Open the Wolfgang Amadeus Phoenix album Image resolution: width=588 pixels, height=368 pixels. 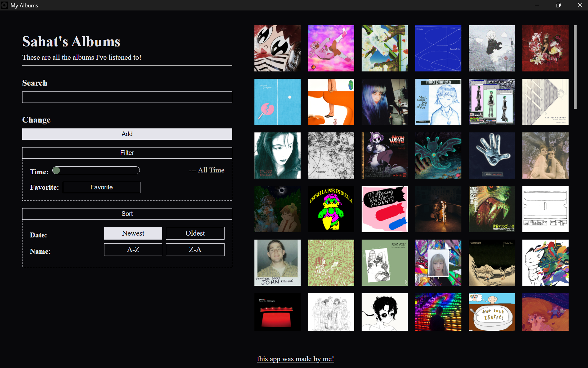click(x=384, y=209)
